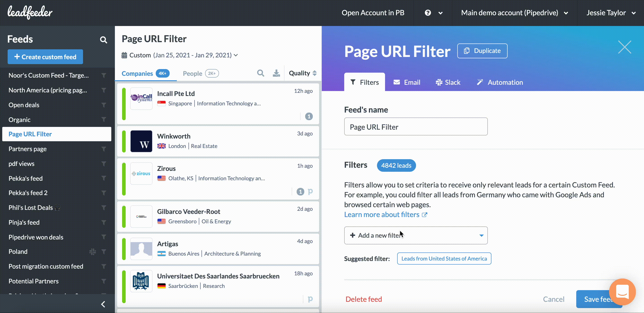644x313 pixels.
Task: Click the search icon above company list
Action: pos(261,73)
